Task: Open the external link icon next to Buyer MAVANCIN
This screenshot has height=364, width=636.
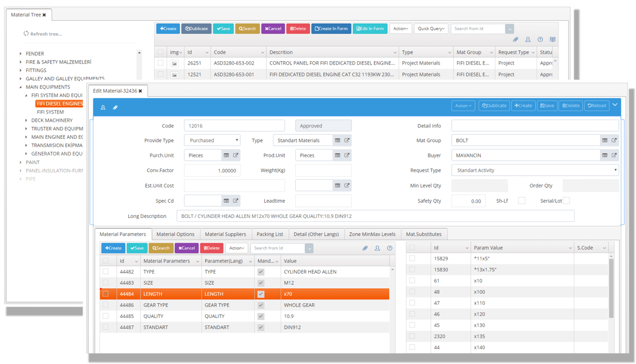Action: click(x=614, y=156)
